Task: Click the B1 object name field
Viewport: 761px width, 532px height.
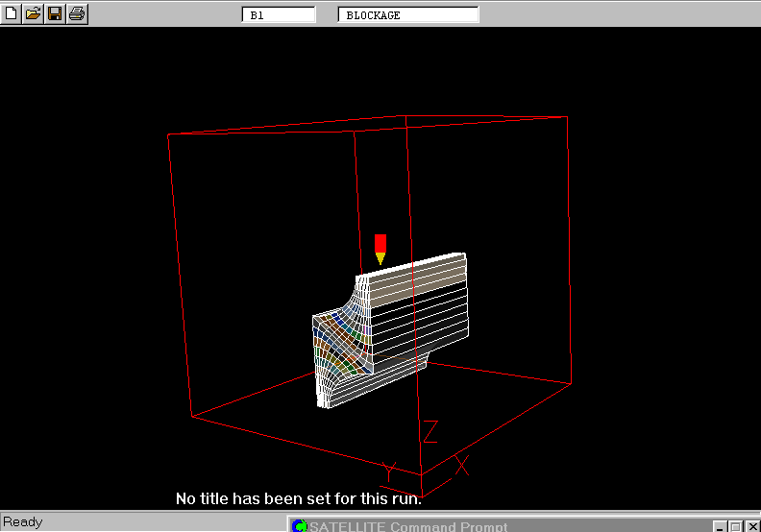Action: pyautogui.click(x=279, y=14)
